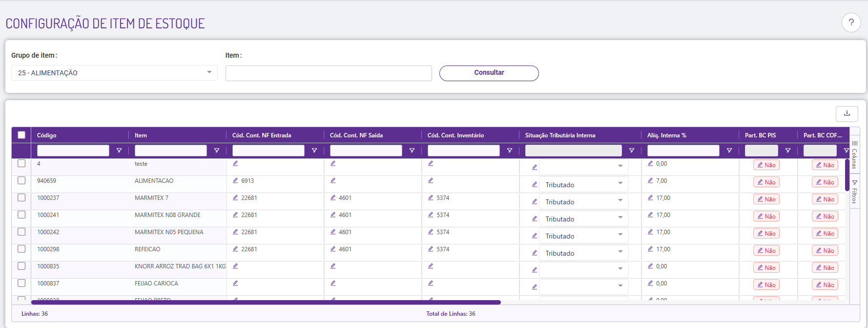Edit Alíq. Interna pencil for ALIMENTACAO 7,00
This screenshot has width=868, height=328.
tap(650, 180)
